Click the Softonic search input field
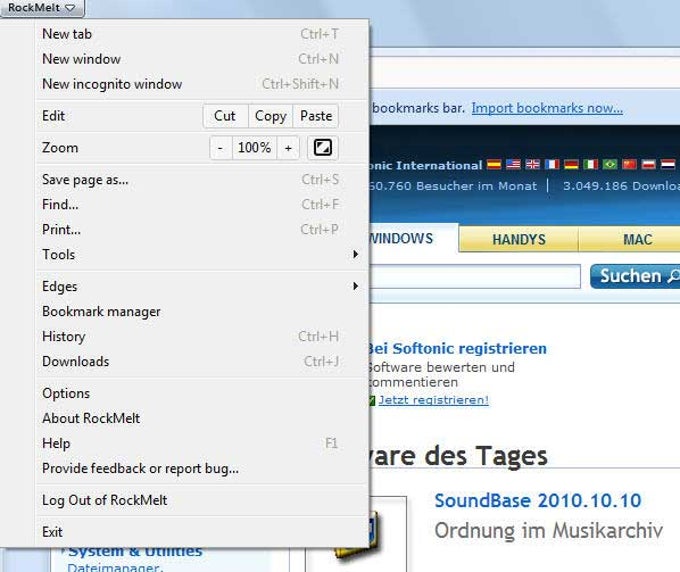This screenshot has width=680, height=572. [x=475, y=276]
